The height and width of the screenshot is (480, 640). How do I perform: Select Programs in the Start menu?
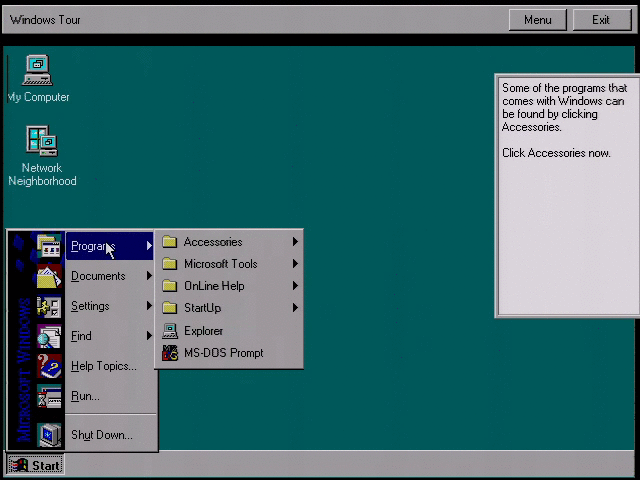pyautogui.click(x=109, y=246)
